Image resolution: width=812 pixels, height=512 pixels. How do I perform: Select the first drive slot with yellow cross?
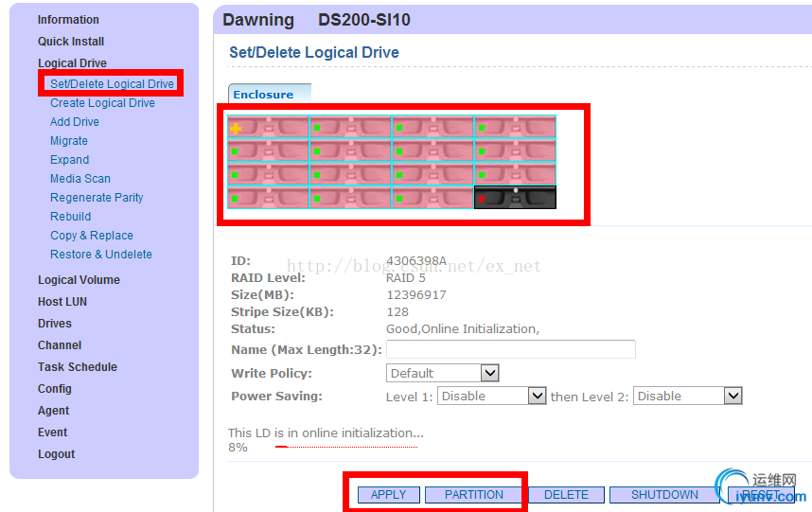[268, 126]
